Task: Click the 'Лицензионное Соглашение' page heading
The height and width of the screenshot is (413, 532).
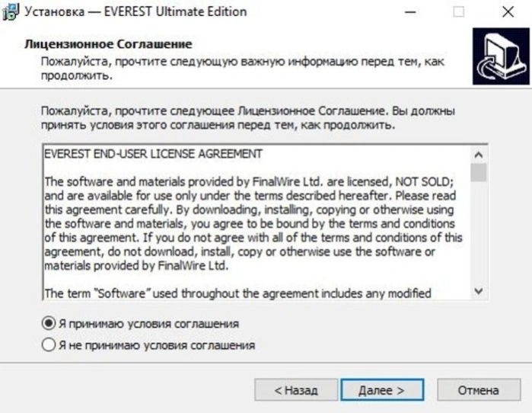Action: pos(108,43)
